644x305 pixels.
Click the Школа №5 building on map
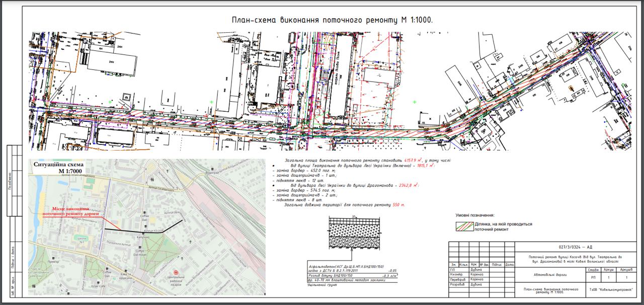click(80, 238)
